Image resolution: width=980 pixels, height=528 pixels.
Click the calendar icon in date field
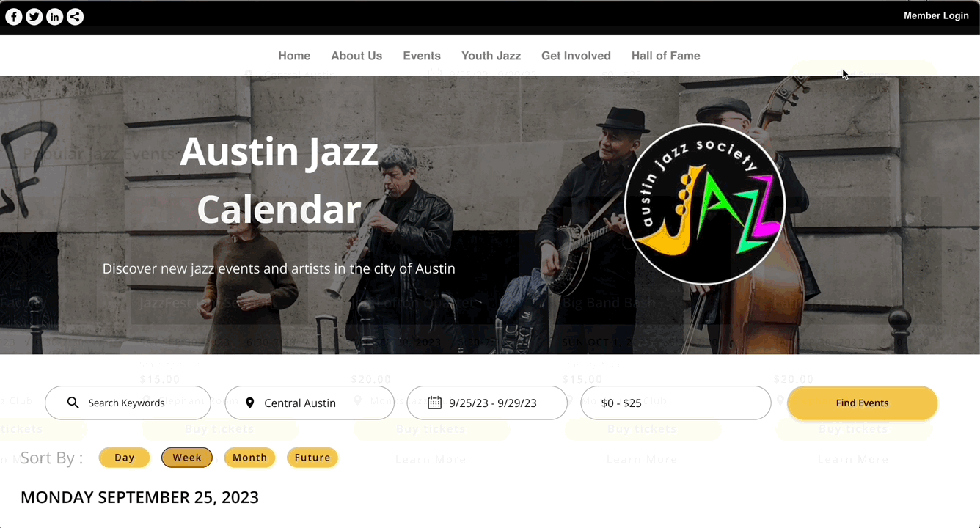pyautogui.click(x=434, y=403)
